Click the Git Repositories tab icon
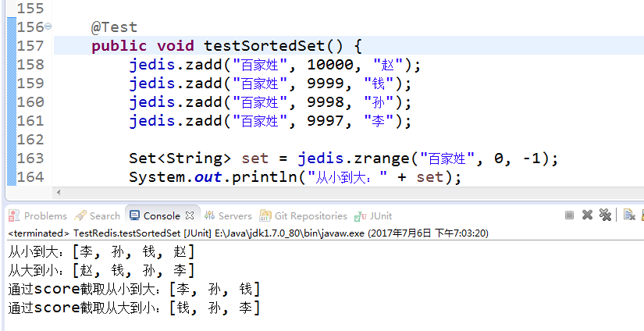 click(265, 215)
